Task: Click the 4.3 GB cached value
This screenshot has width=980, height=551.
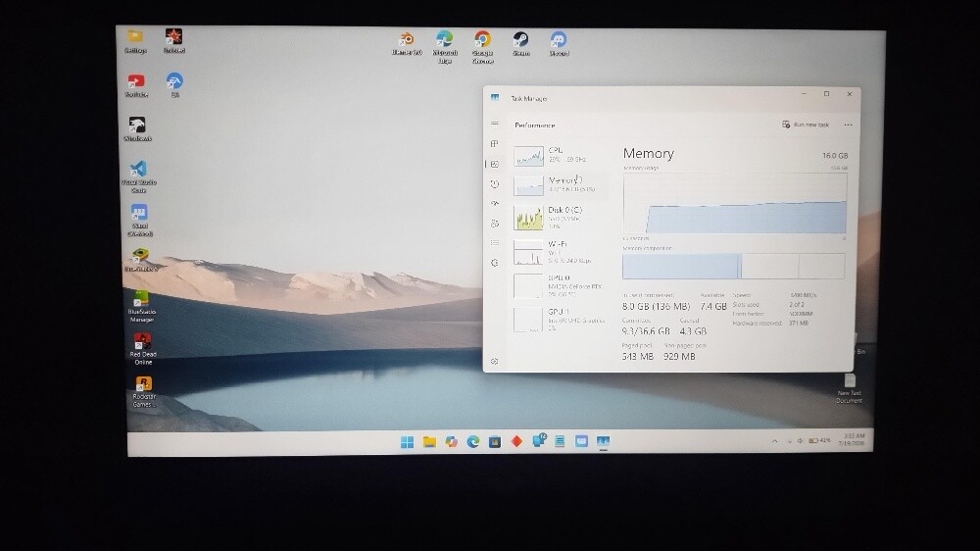Action: (693, 330)
